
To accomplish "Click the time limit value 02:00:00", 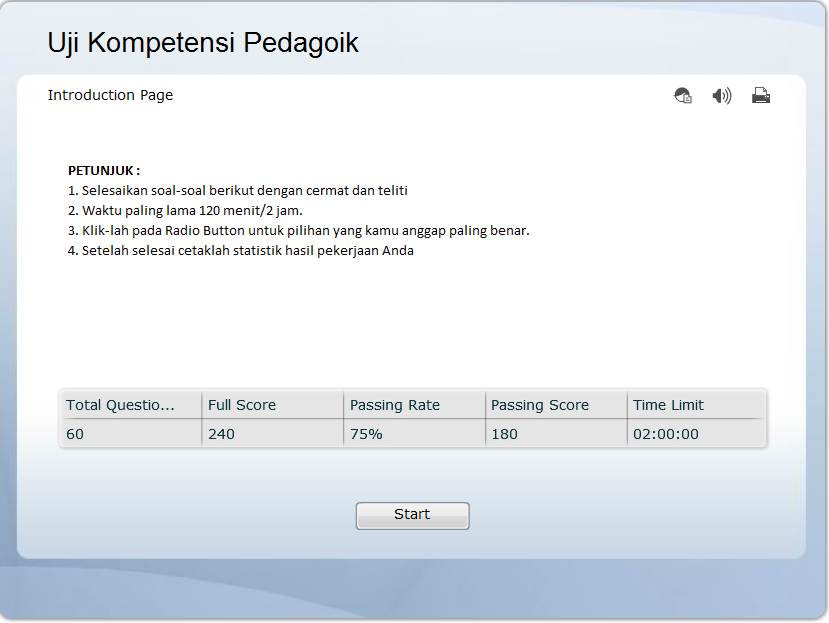I will coord(666,434).
